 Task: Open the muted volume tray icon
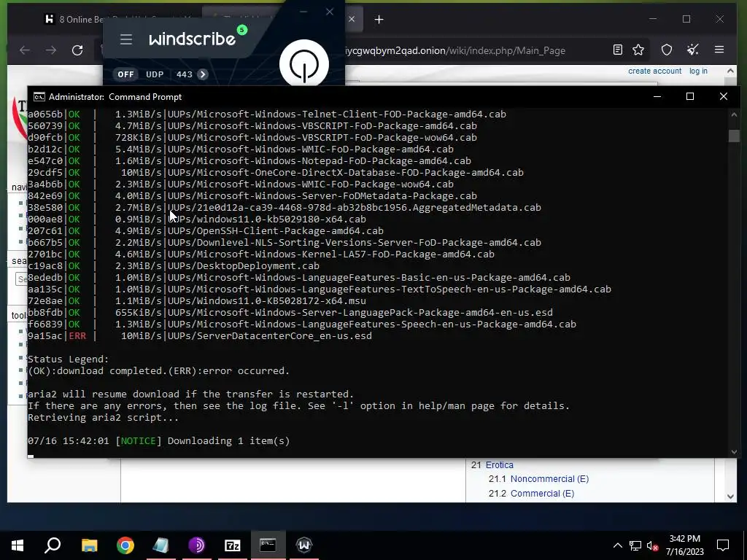tap(653, 545)
